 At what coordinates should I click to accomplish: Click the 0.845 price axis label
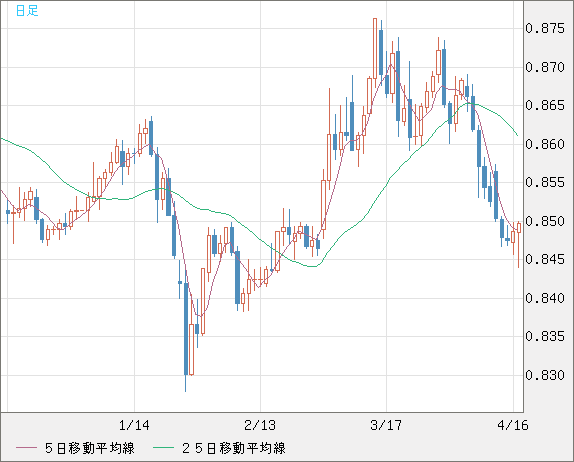pyautogui.click(x=545, y=259)
